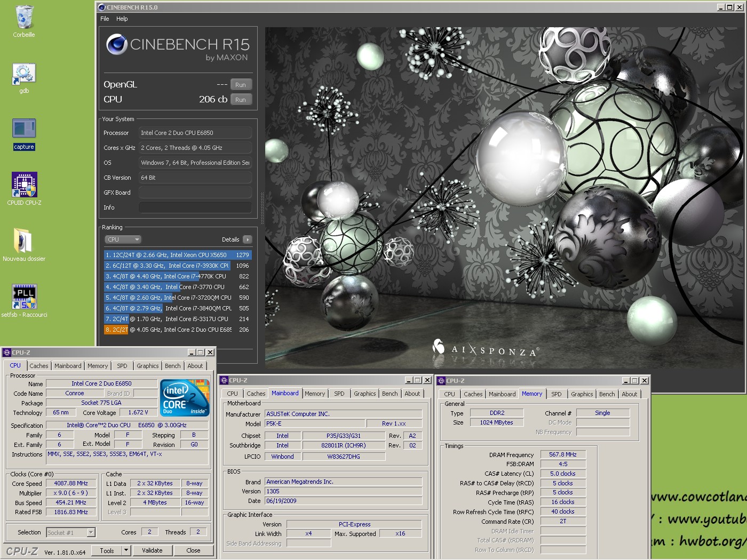747x560 pixels.
Task: Click the Cinebench R15 logo sphere
Action: (x=116, y=45)
